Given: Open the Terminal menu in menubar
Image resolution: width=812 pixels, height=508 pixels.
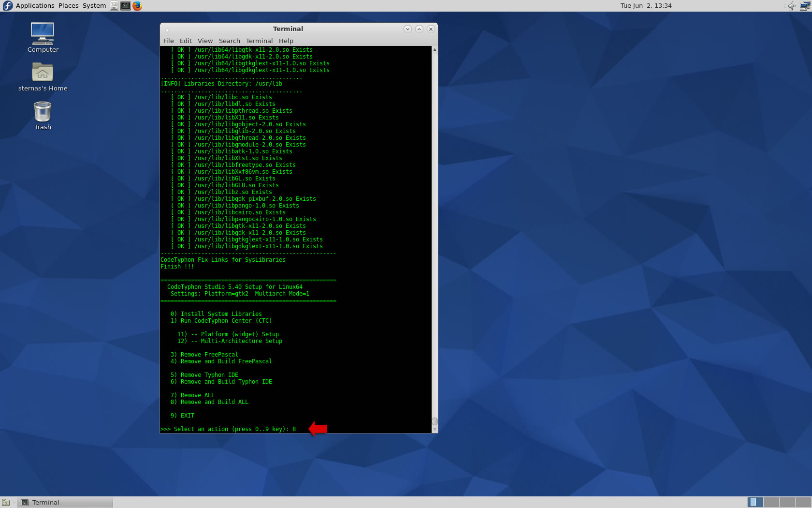Looking at the screenshot, I should [x=259, y=41].
